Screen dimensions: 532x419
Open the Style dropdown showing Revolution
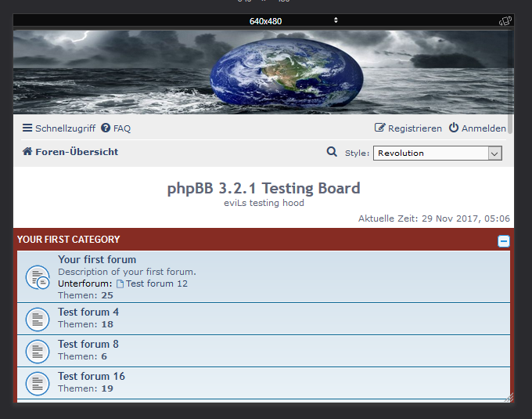point(437,154)
